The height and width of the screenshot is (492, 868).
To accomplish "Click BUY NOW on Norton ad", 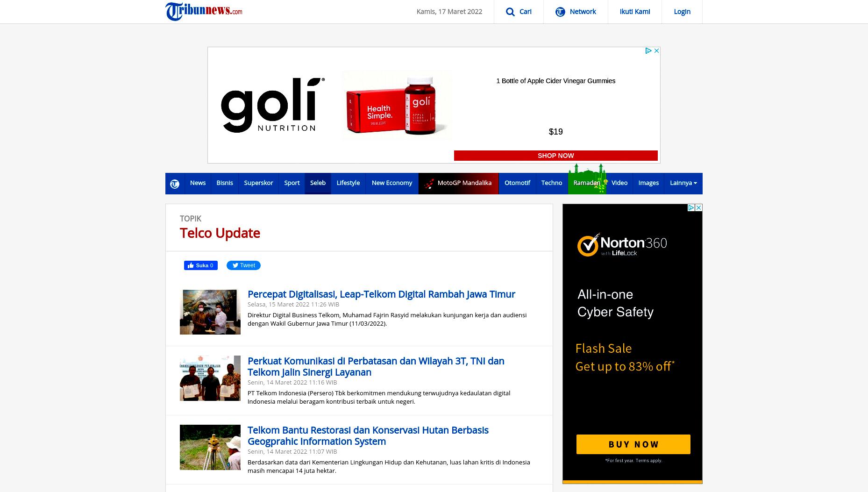I will point(633,444).
